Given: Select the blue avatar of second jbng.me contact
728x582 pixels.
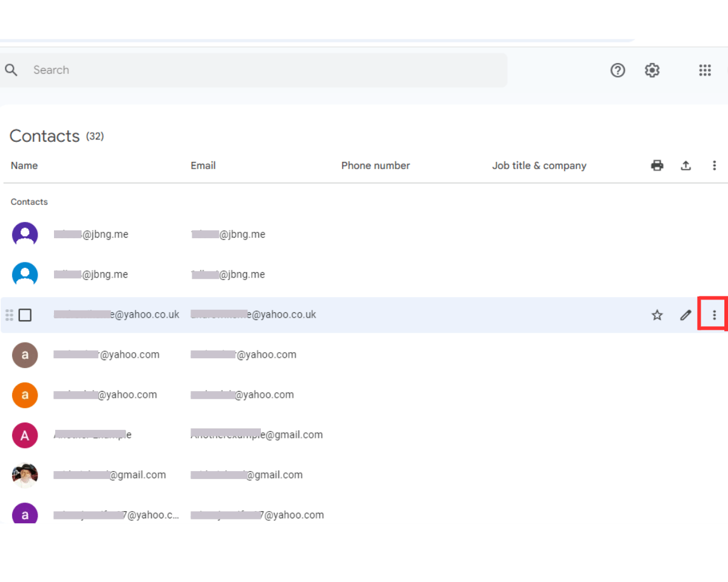Looking at the screenshot, I should 25,275.
